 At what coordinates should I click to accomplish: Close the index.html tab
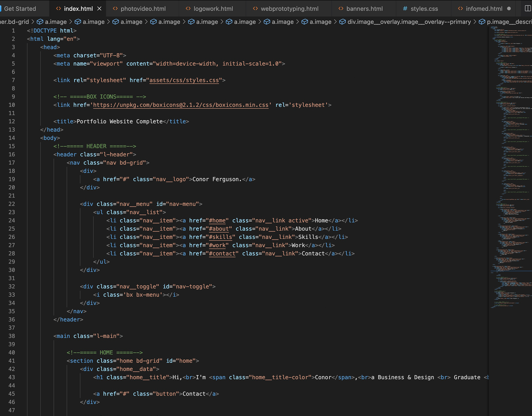99,9
